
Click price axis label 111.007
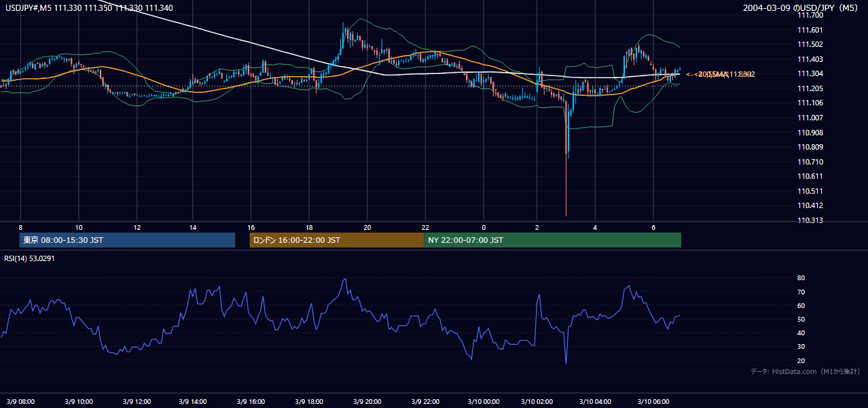(x=810, y=118)
